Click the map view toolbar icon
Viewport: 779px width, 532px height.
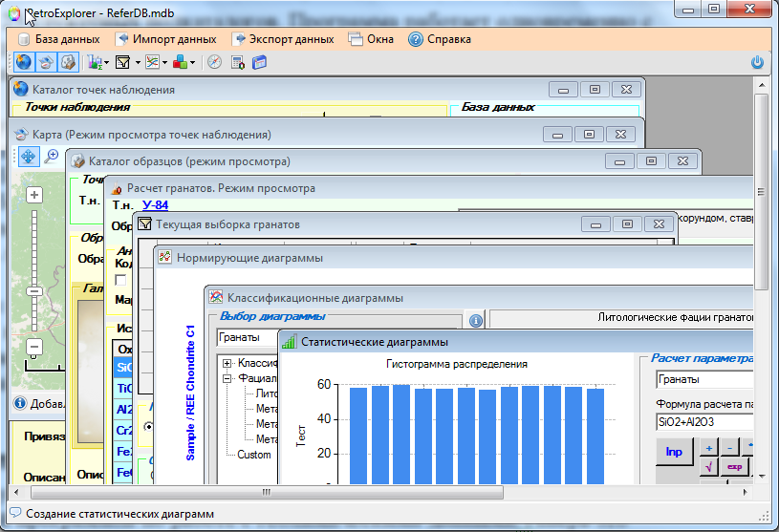click(x=46, y=62)
